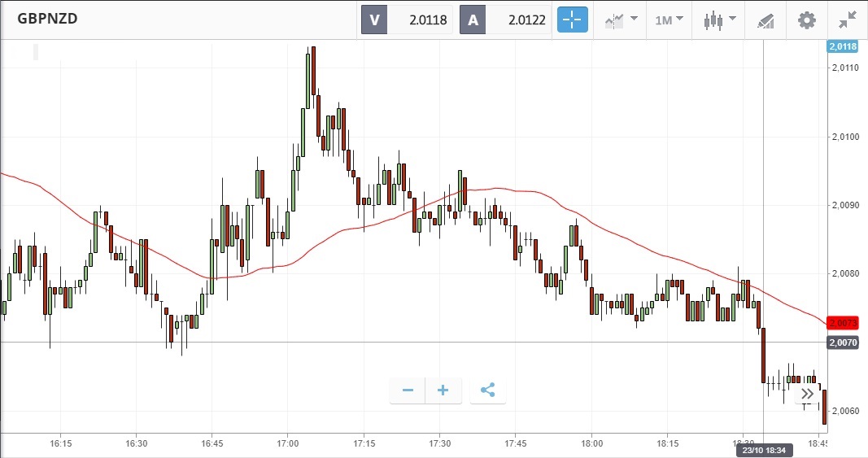Open chart settings gear
Viewport: 868px width, 458px height.
(x=806, y=20)
